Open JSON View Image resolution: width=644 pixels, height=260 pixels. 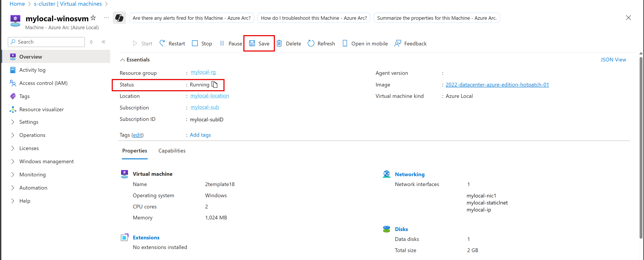point(613,60)
